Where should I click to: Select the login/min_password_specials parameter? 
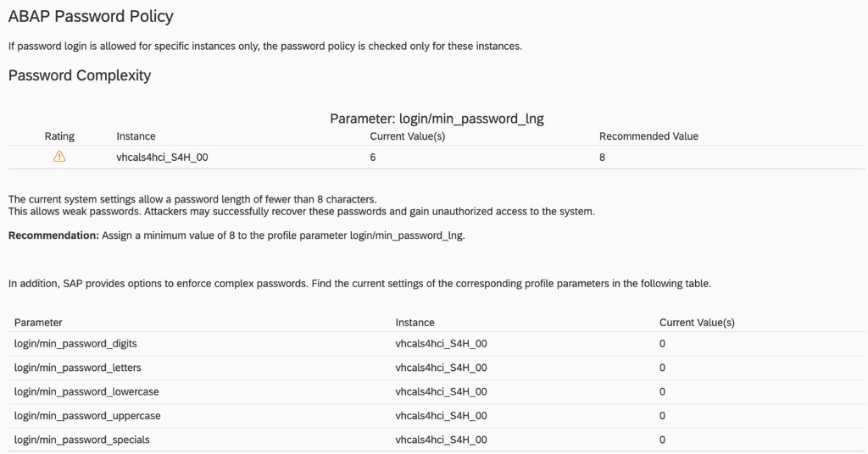point(82,440)
